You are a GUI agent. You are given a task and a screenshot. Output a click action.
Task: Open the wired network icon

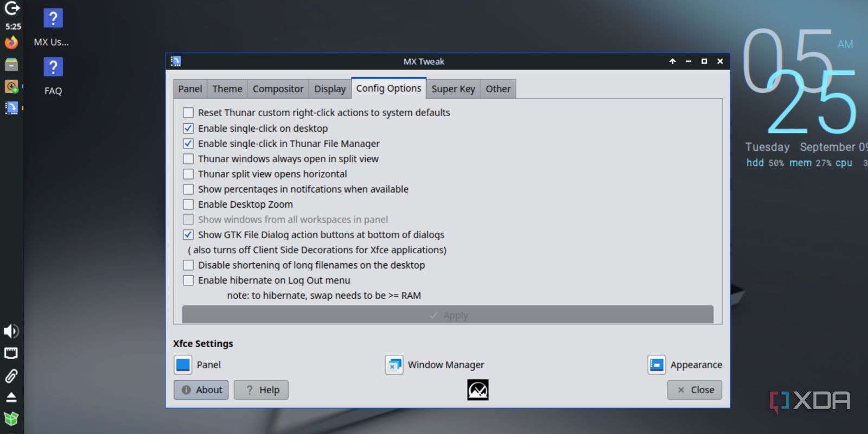[x=11, y=354]
